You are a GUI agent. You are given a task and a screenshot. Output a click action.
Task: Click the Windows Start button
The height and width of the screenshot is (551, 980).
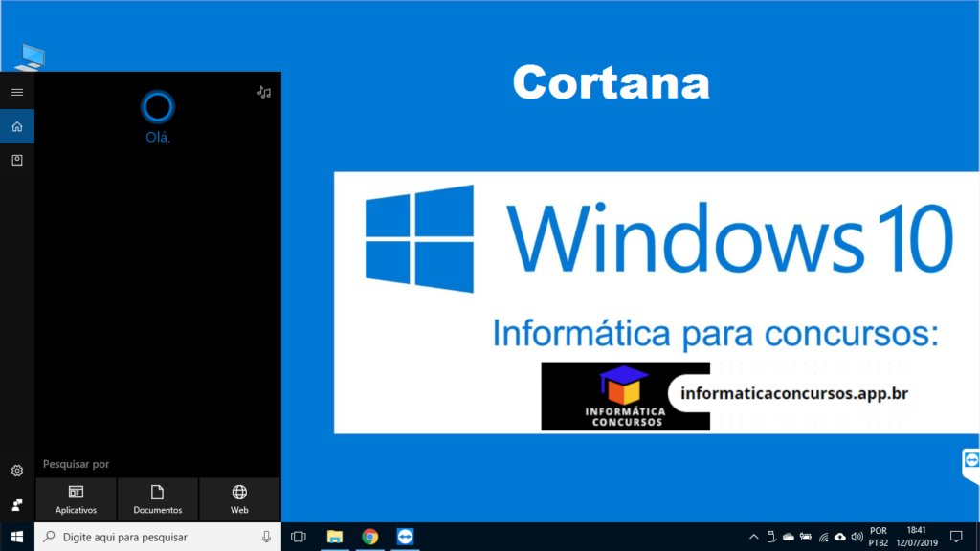click(16, 537)
